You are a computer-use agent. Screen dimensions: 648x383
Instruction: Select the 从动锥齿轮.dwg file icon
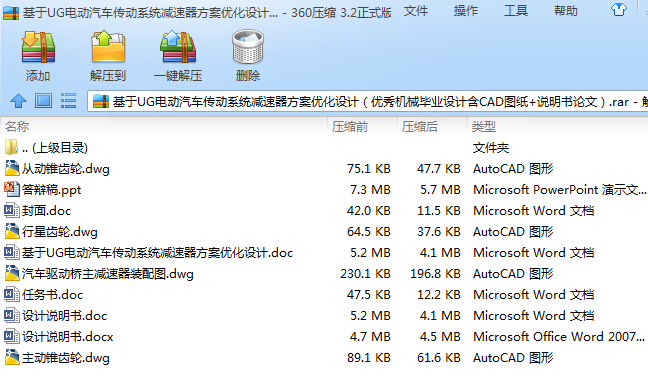tap(12, 168)
